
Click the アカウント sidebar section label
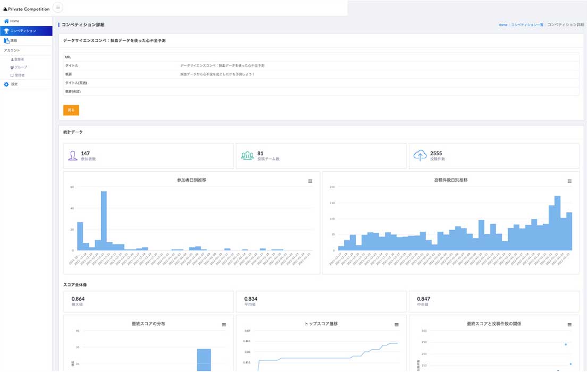click(x=12, y=50)
